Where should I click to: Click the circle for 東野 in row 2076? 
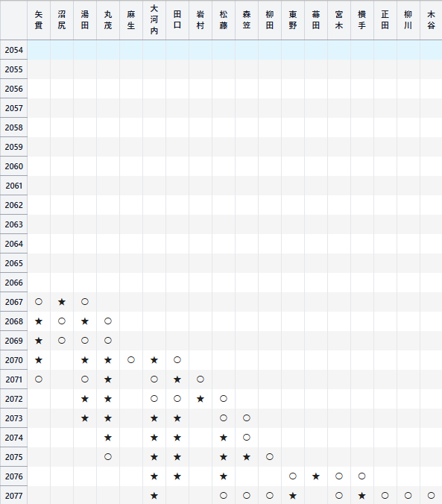pyautogui.click(x=293, y=476)
